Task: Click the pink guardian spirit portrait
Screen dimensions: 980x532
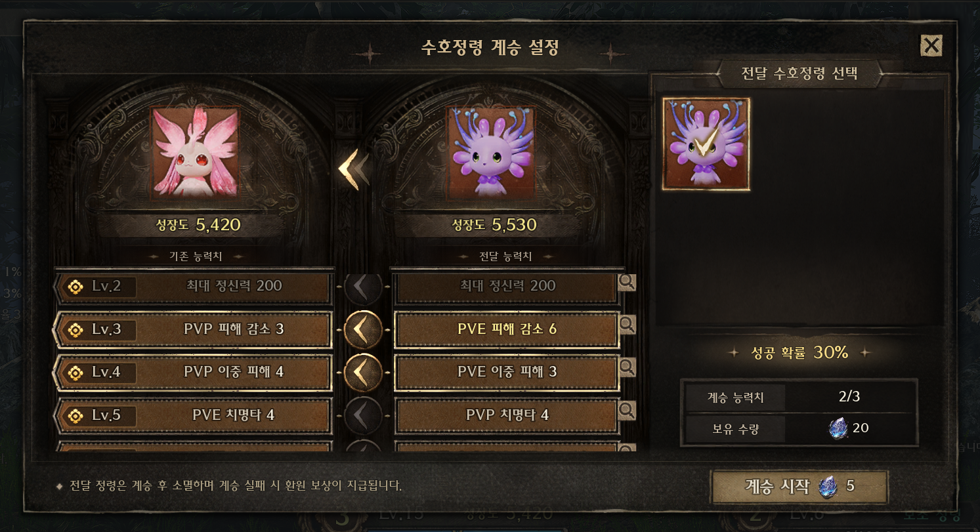Action: (x=195, y=153)
